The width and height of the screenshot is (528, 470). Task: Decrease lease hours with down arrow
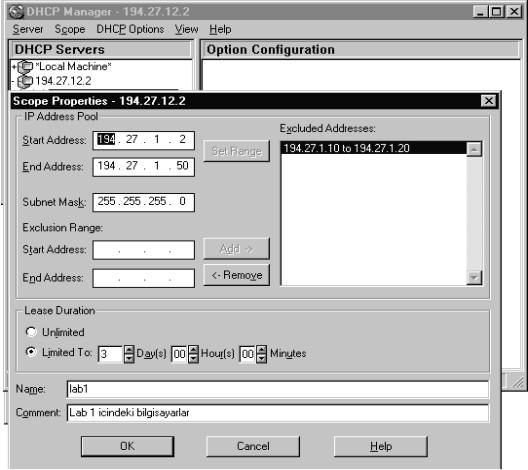coord(193,358)
